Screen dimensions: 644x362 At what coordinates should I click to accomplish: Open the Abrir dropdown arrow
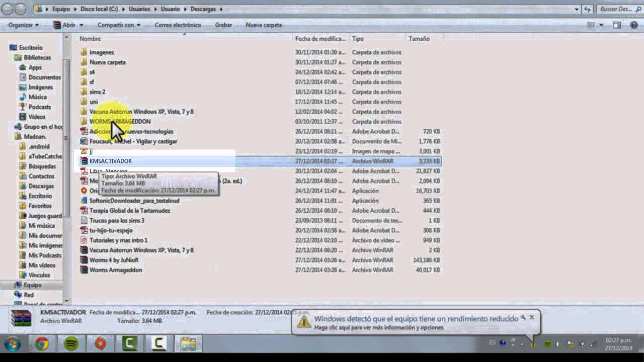[81, 25]
